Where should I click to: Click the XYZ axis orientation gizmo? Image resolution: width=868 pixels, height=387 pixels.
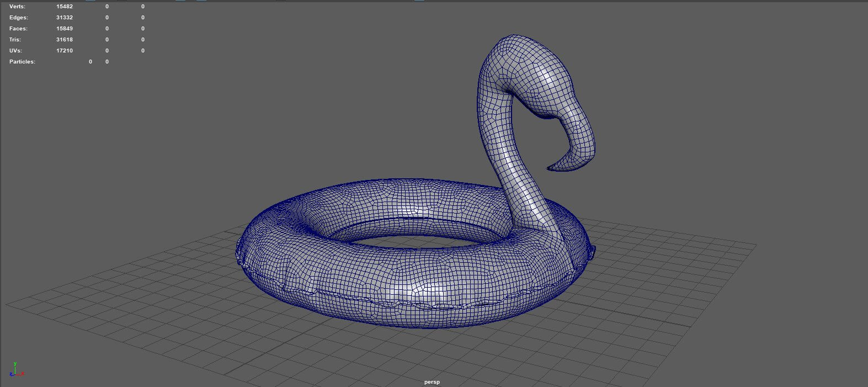16,371
